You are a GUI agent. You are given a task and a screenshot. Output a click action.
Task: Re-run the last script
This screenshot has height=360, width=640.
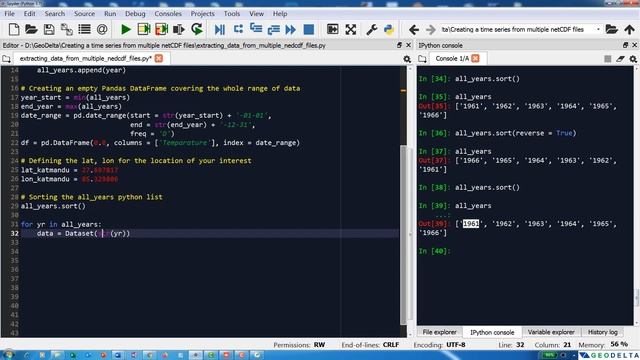(197, 29)
